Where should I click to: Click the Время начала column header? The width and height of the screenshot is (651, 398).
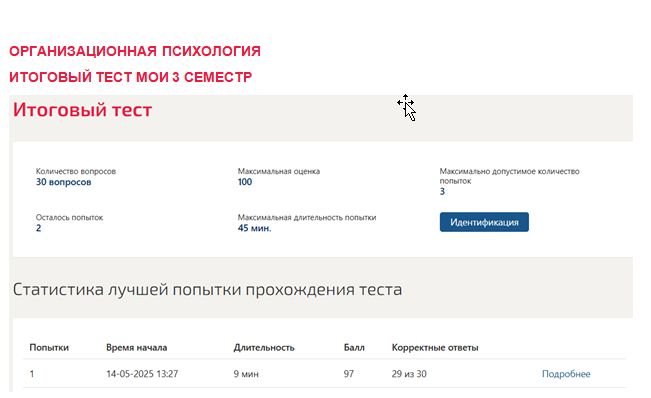137,348
